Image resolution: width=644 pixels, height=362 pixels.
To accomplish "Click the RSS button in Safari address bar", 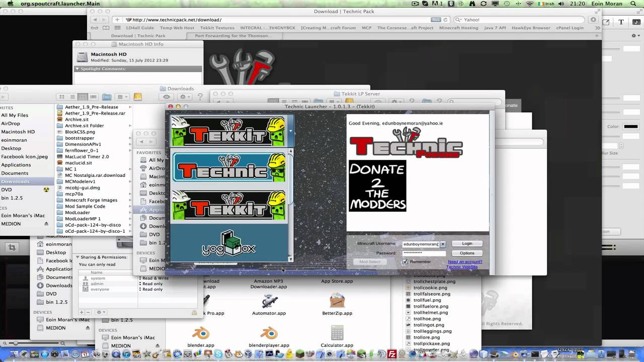I will click(436, 20).
